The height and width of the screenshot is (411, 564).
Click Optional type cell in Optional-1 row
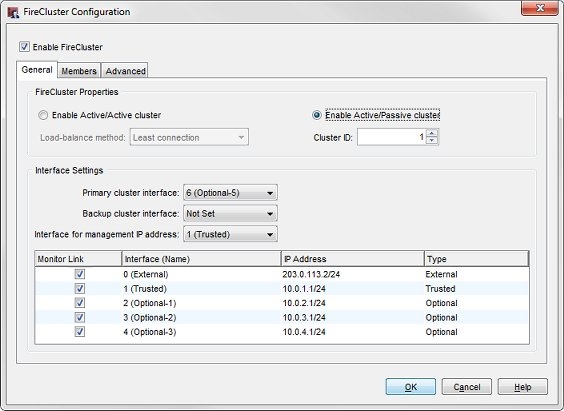click(441, 303)
